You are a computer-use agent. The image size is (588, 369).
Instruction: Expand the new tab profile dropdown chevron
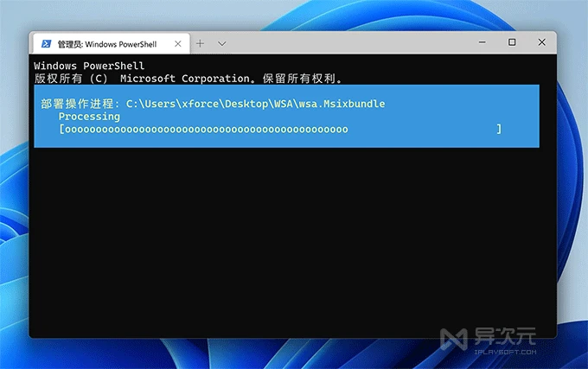pos(222,43)
